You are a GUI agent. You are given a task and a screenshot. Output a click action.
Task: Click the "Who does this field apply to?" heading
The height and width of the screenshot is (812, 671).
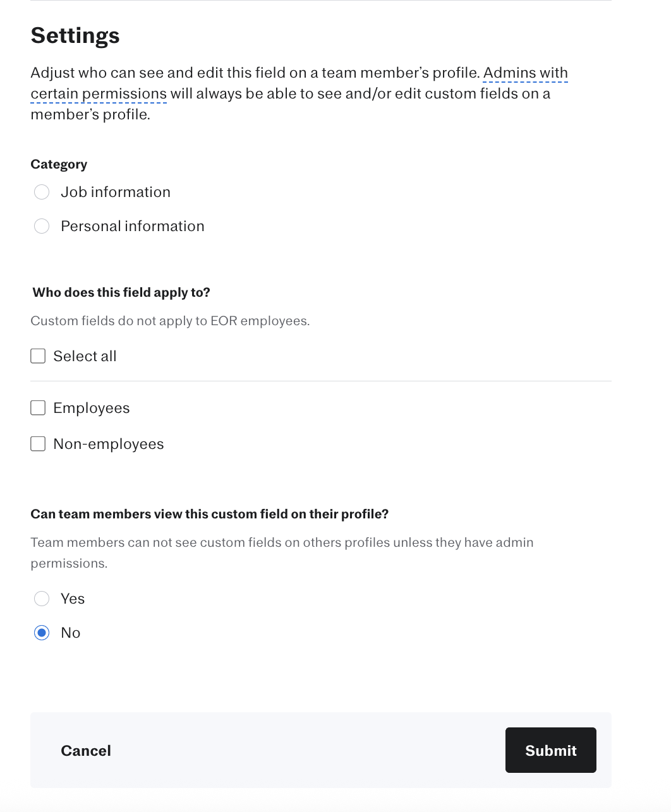point(121,292)
